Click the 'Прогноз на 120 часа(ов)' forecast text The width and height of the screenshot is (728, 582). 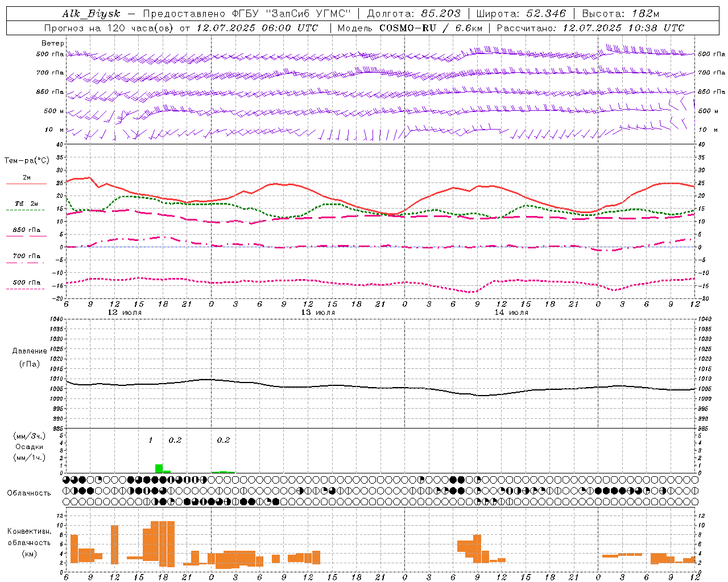click(x=109, y=28)
